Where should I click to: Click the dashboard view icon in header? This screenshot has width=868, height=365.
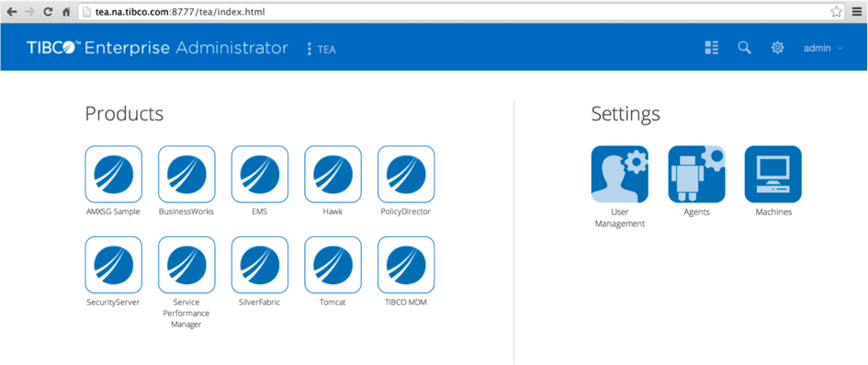click(x=711, y=48)
